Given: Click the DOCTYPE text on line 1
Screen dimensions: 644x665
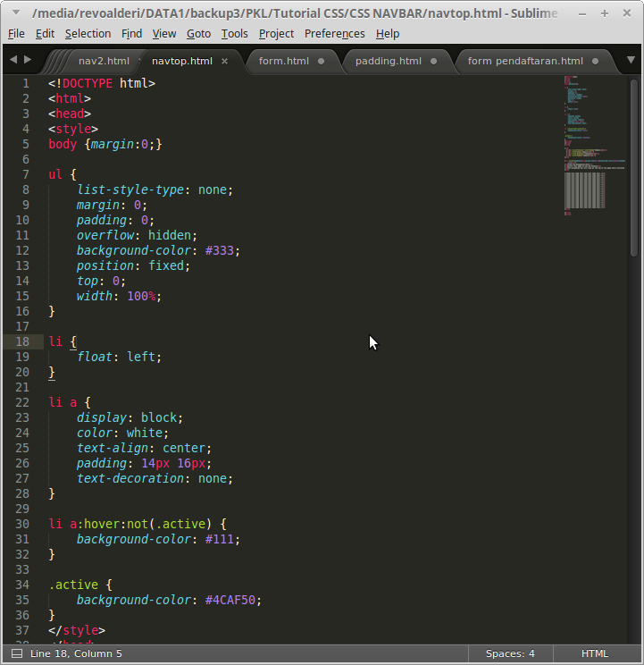Looking at the screenshot, I should (x=88, y=83).
